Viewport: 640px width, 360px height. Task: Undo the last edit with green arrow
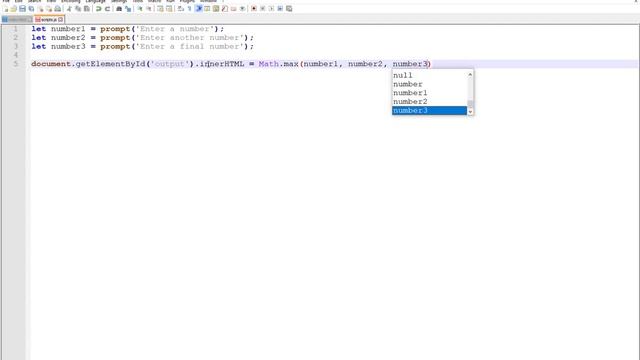pos(98,9)
